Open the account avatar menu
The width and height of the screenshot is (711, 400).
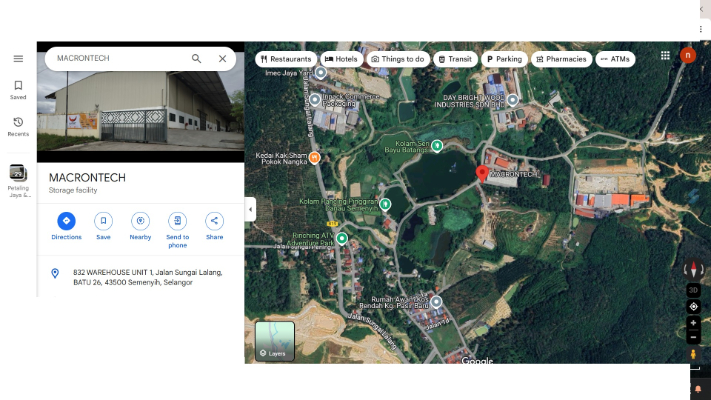pyautogui.click(x=688, y=55)
